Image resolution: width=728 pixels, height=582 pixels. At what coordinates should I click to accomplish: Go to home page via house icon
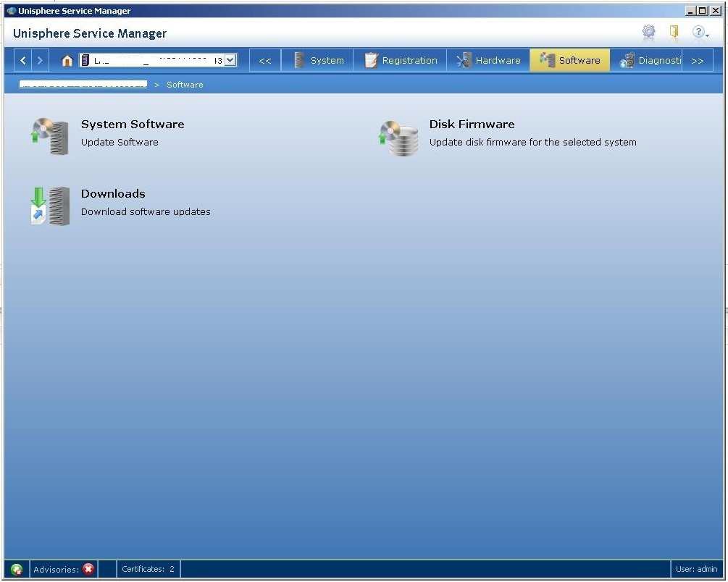(67, 61)
